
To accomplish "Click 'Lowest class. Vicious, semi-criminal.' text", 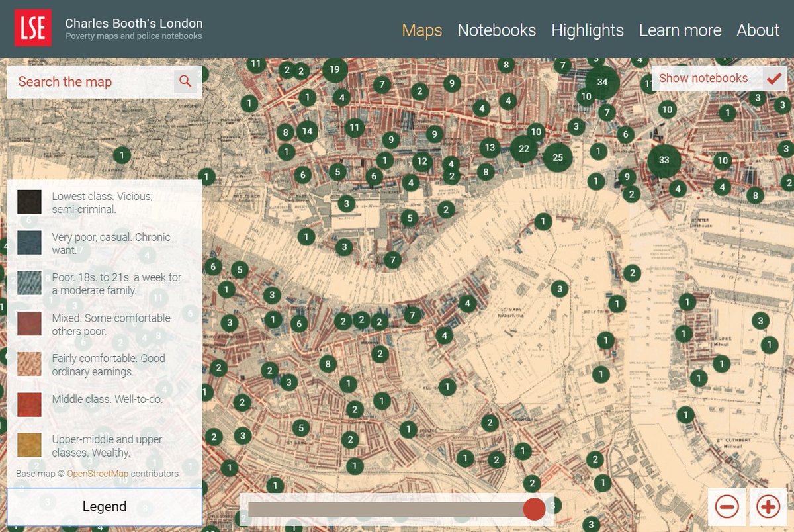I will point(102,202).
